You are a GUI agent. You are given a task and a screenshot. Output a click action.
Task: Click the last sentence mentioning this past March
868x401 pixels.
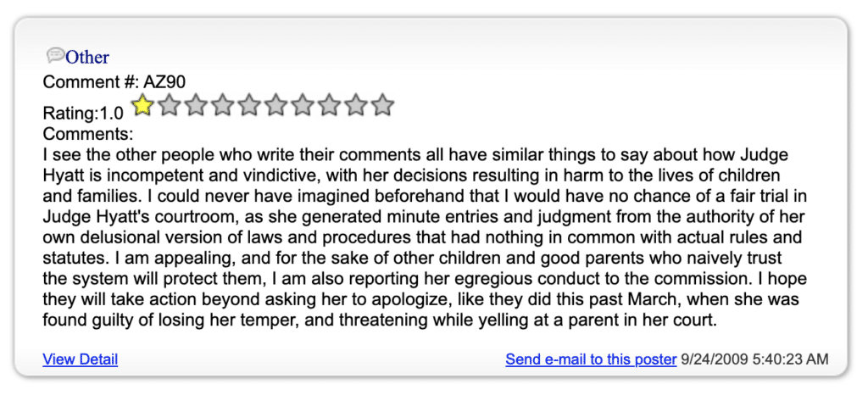(x=424, y=299)
